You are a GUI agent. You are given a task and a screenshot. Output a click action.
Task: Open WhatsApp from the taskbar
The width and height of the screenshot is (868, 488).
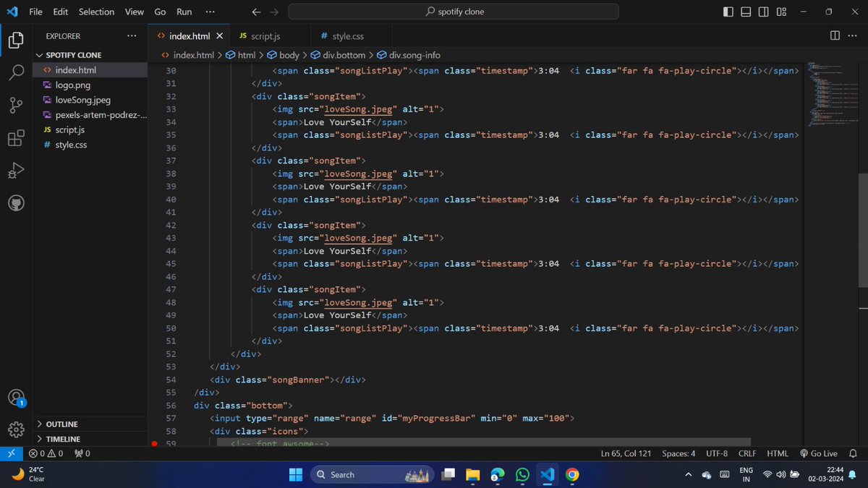click(x=522, y=474)
